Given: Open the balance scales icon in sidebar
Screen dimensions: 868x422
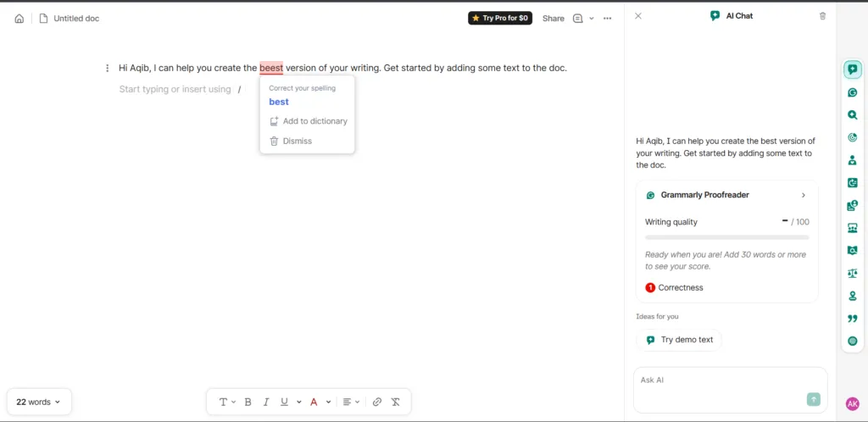Looking at the screenshot, I should 853,273.
